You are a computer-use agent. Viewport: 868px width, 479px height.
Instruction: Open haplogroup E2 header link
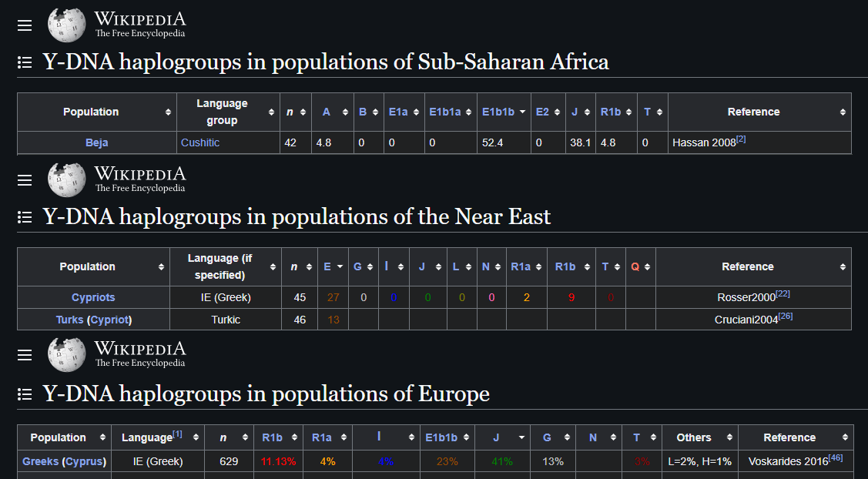pos(542,112)
